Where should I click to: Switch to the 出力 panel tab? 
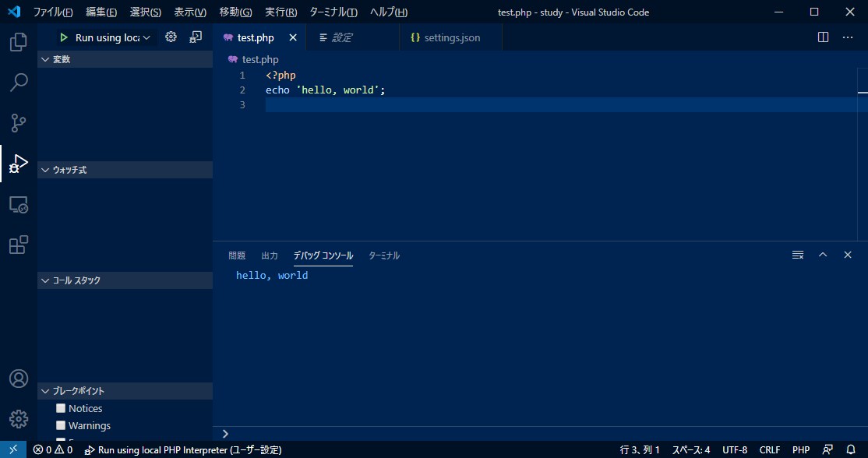click(x=270, y=255)
